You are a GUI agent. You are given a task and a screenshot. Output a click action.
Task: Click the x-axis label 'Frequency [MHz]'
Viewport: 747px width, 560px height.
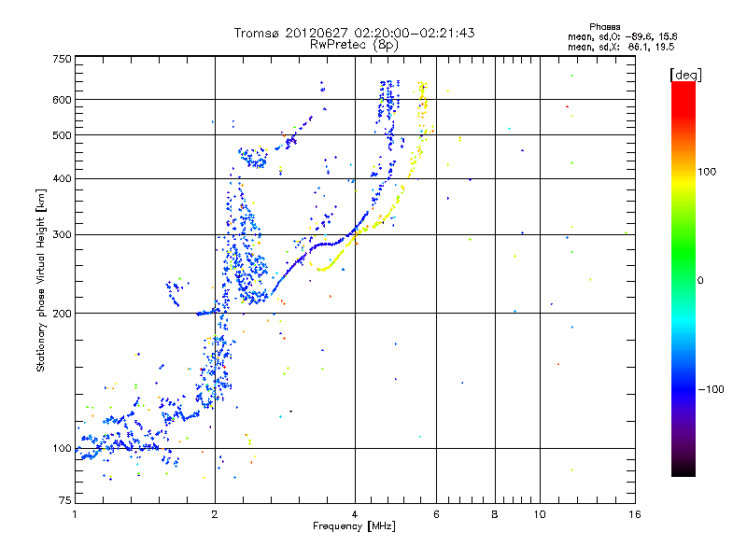[354, 526]
